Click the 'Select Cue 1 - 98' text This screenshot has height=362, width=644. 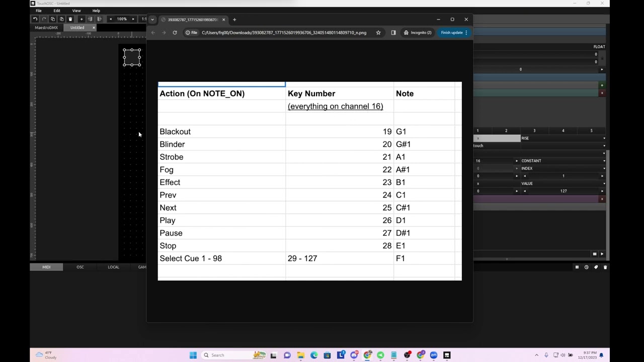191,258
